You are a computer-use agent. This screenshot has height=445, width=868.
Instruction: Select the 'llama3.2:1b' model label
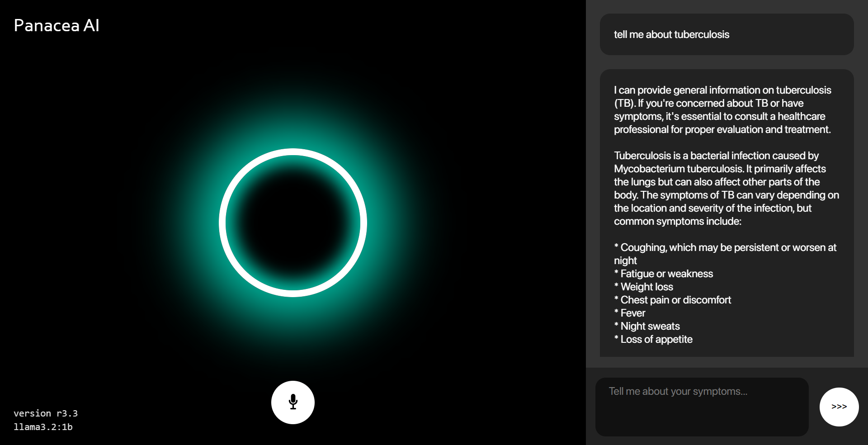43,427
